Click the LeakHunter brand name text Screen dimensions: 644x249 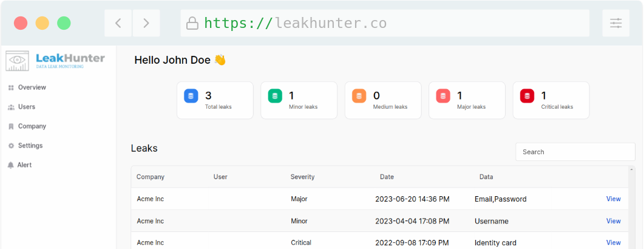(70, 58)
